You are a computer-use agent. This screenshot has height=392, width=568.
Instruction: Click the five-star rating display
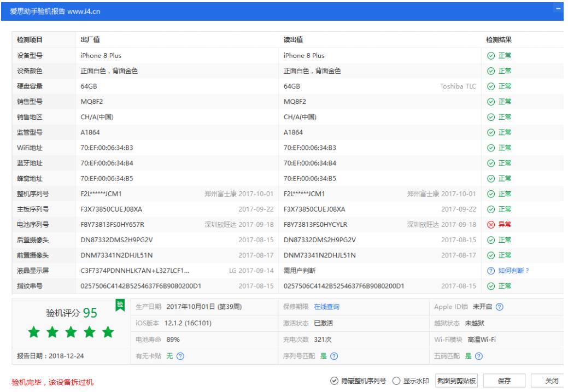click(x=71, y=332)
